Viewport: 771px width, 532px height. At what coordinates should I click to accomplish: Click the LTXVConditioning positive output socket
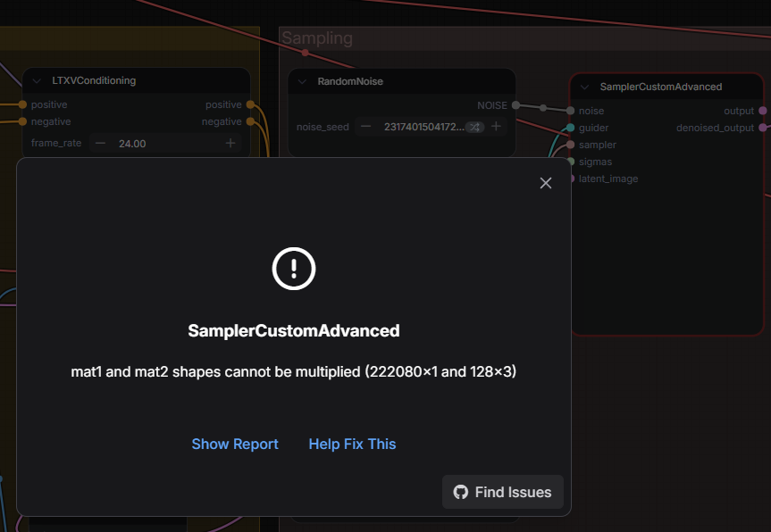coord(250,104)
